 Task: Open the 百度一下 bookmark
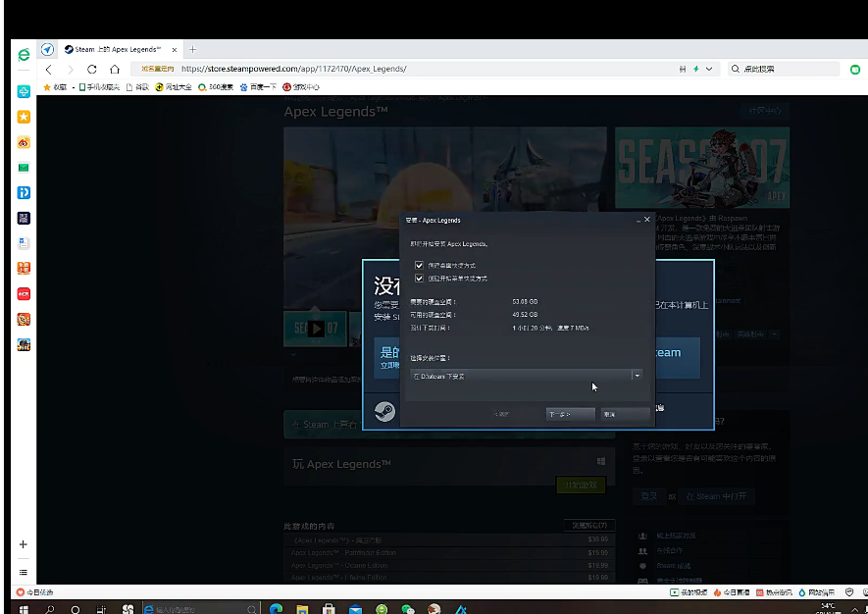[258, 87]
